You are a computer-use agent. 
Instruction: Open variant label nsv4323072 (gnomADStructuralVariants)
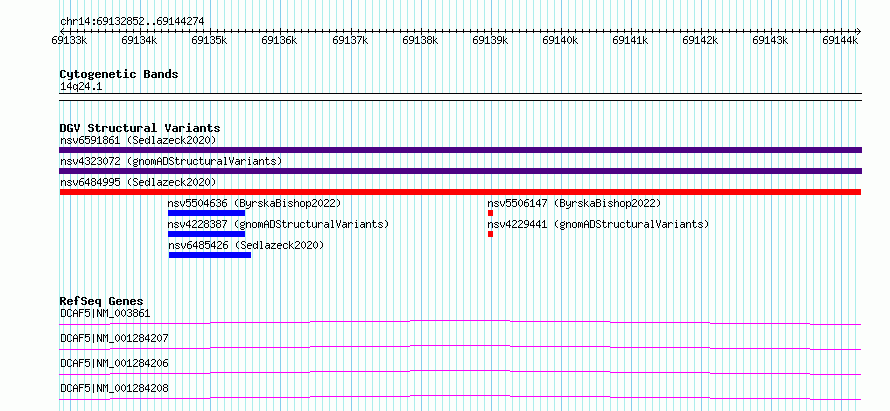(171, 161)
